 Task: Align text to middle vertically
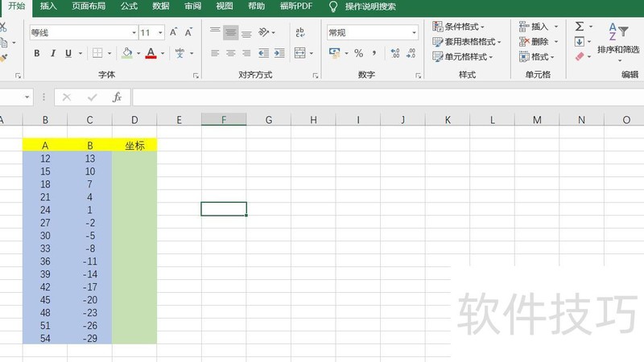(231, 33)
